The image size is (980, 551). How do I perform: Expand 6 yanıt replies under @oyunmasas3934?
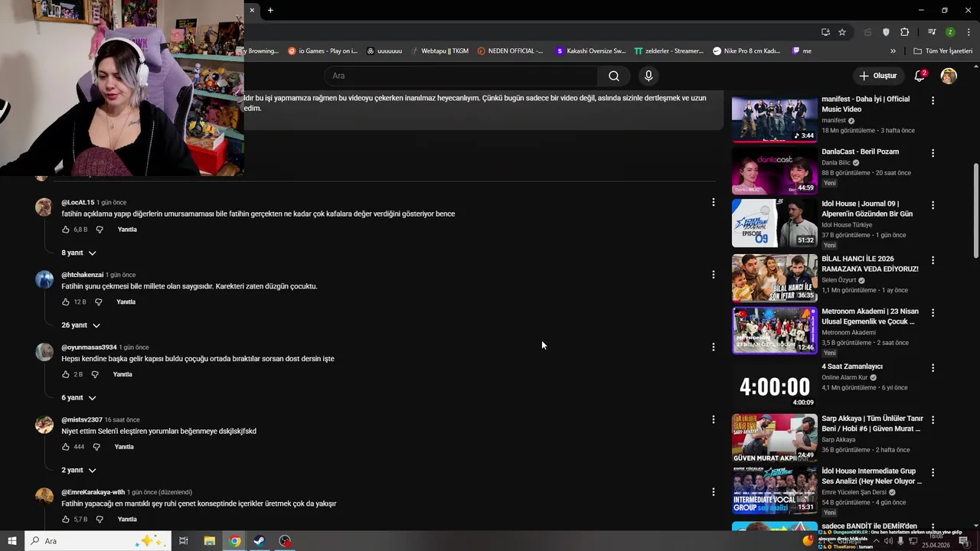pyautogui.click(x=79, y=398)
